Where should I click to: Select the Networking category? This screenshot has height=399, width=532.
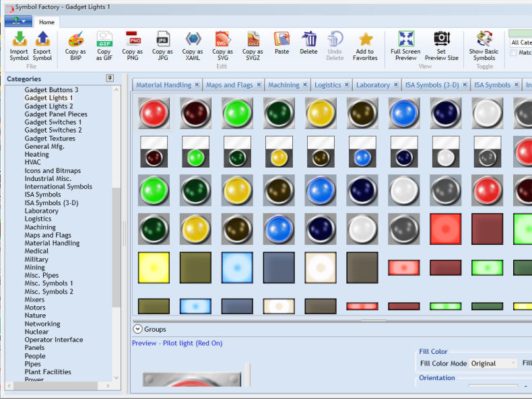42,324
